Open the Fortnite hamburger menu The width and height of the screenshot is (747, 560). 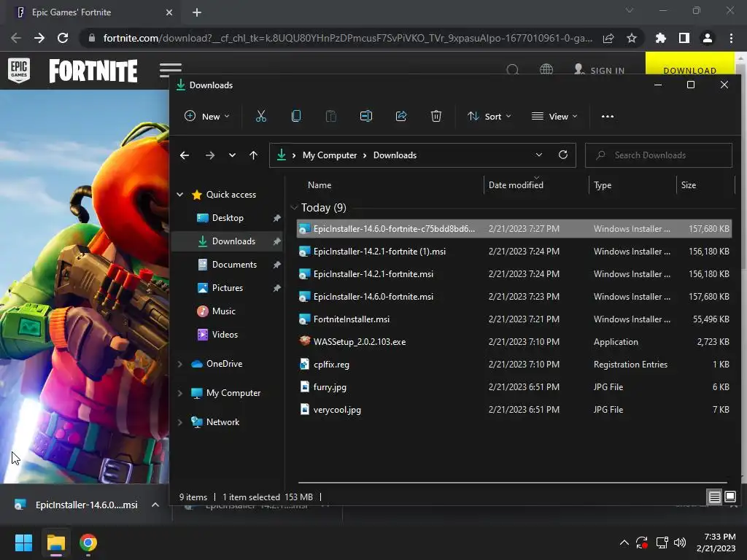tap(171, 70)
